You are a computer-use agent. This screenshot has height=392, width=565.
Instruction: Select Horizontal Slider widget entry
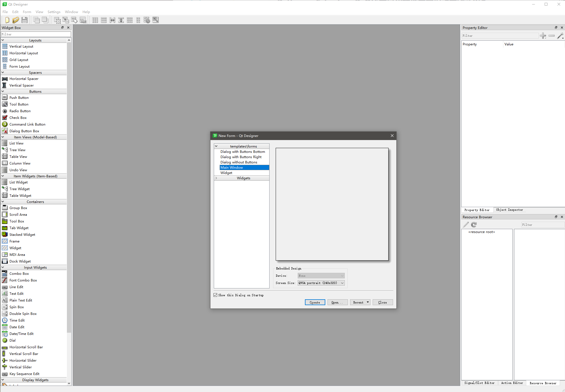point(23,361)
